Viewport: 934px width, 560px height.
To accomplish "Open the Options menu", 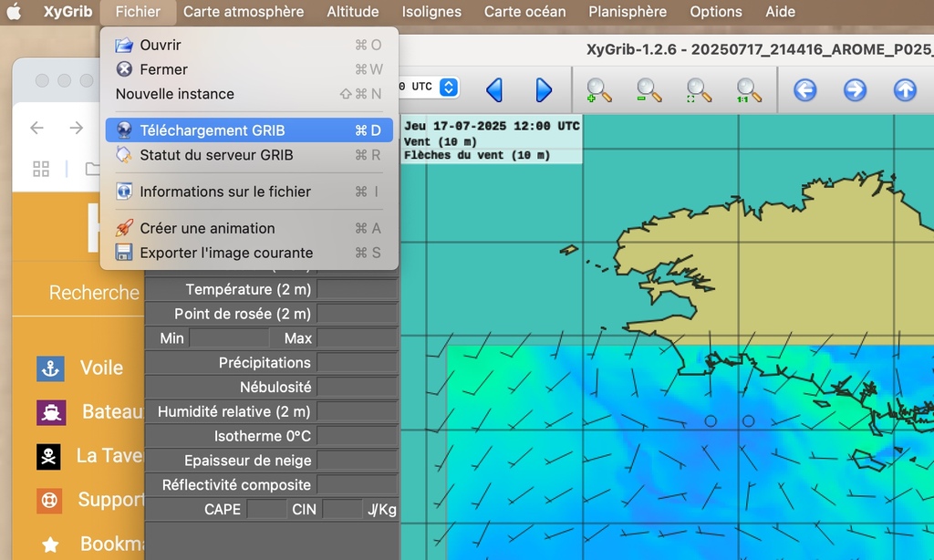I will point(715,11).
